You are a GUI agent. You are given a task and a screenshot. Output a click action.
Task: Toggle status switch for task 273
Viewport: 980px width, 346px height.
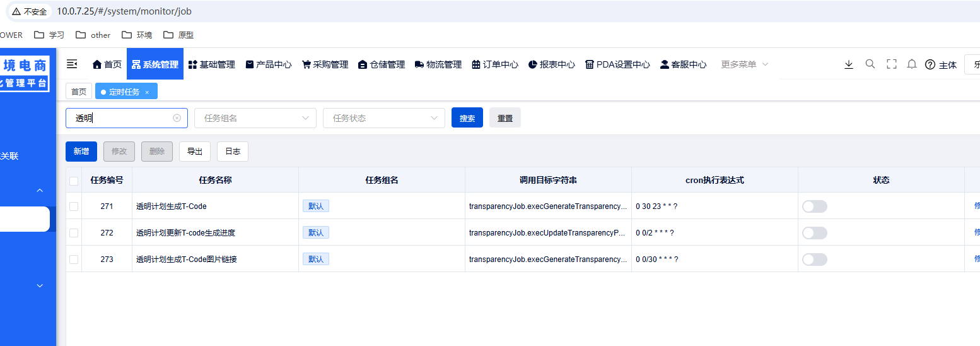tap(814, 259)
